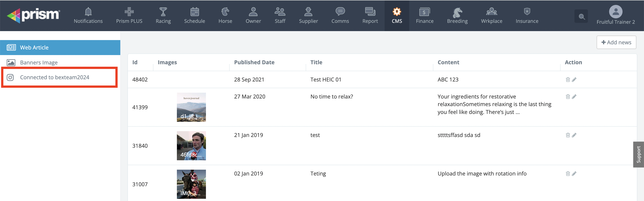Open the Fruitful Trainer 2 profile avatar
The width and height of the screenshot is (644, 201).
pyautogui.click(x=615, y=12)
